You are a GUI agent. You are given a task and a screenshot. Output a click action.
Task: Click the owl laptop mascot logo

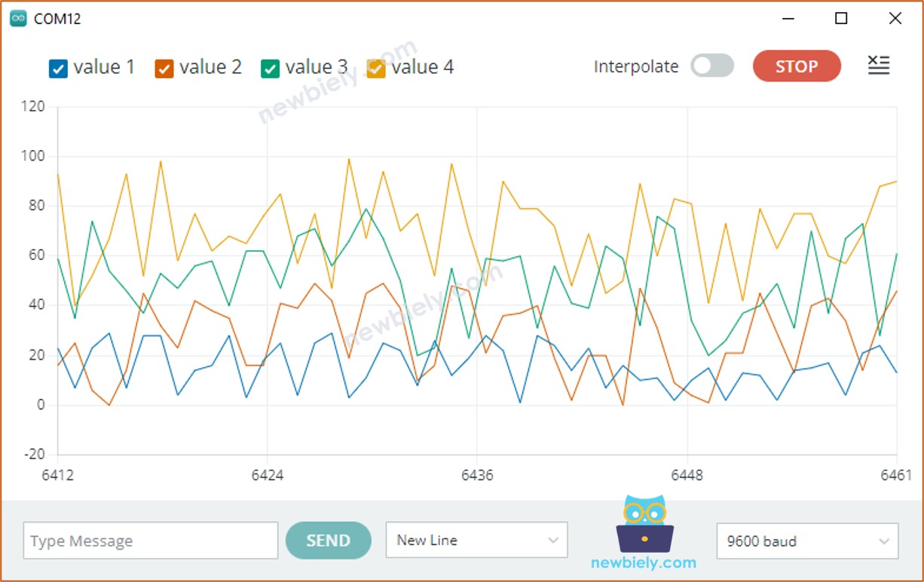click(x=644, y=524)
